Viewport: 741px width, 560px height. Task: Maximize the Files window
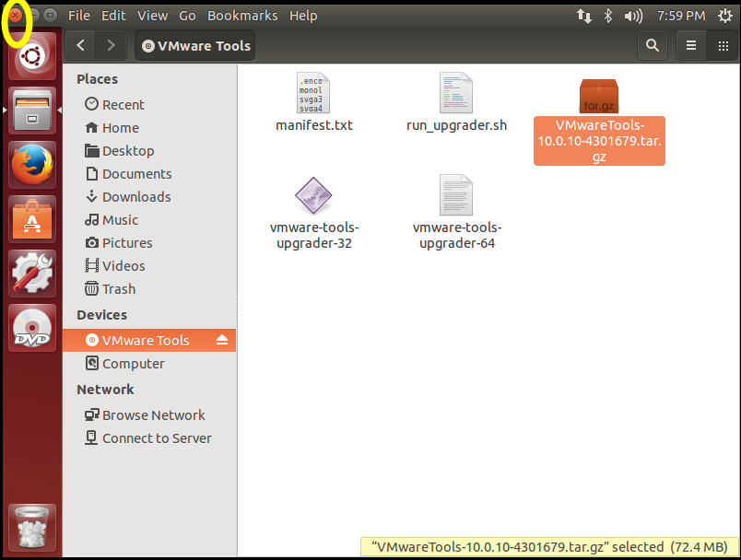point(50,16)
